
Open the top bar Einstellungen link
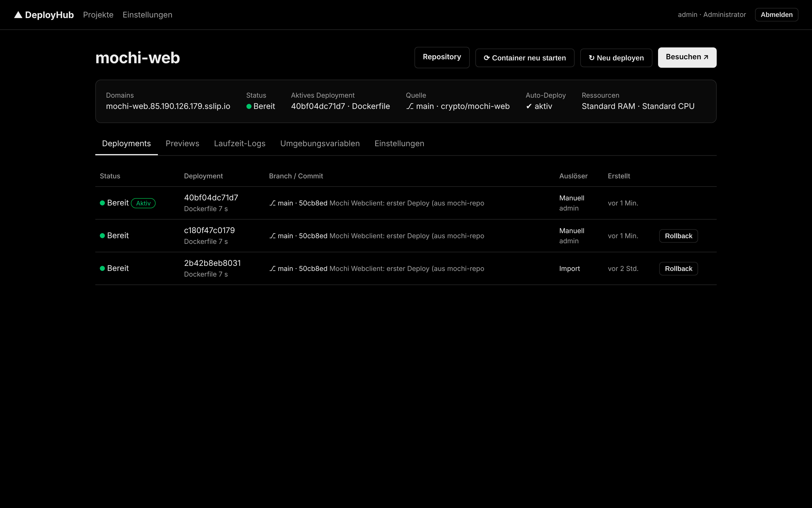pyautogui.click(x=147, y=15)
